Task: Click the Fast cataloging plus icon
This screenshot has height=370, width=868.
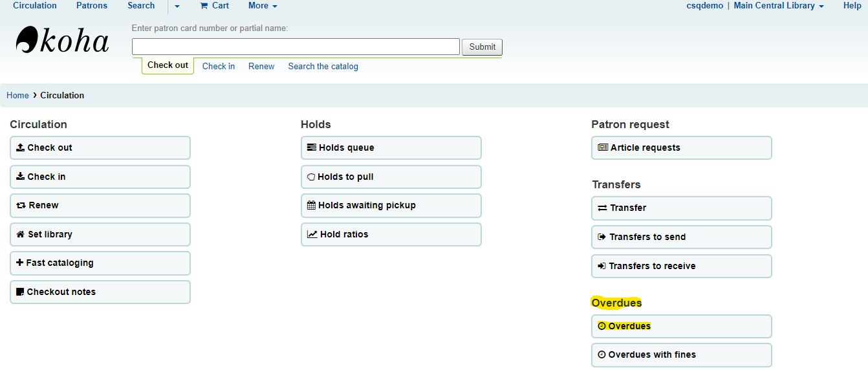Action: coord(19,263)
